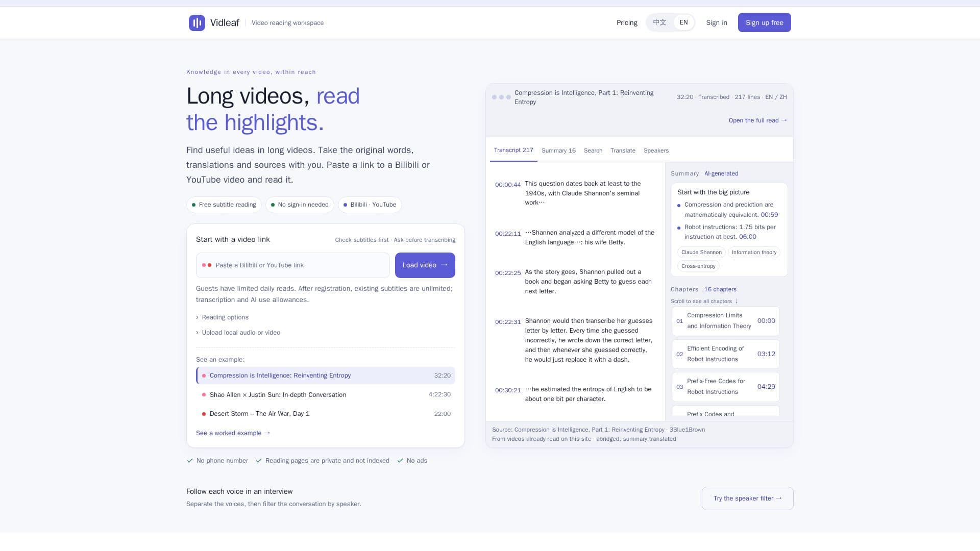This screenshot has width=980, height=551.
Task: Switch to the Summary 16 tab
Action: click(x=558, y=151)
